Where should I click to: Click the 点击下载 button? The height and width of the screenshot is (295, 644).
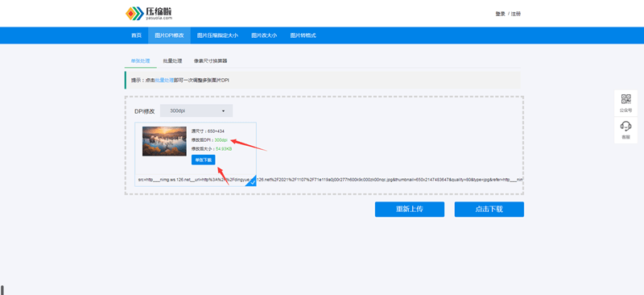[x=489, y=209]
